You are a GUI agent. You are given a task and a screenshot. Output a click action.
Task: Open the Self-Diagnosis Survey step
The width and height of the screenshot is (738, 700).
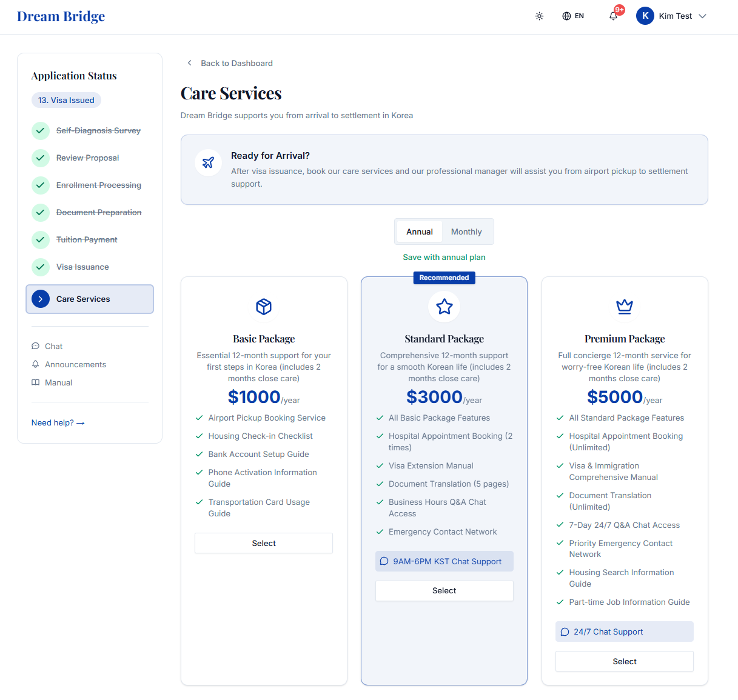(x=98, y=130)
